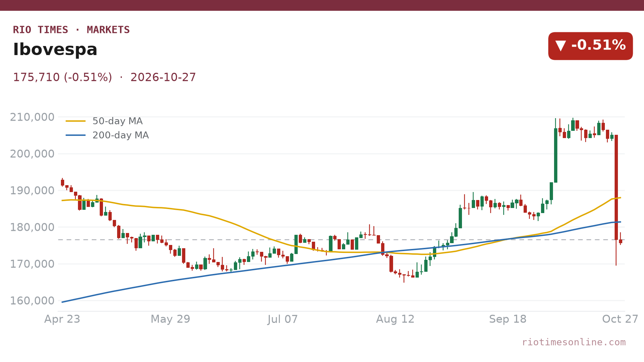This screenshot has height=362, width=644.
Task: Click the 170,000 y-axis label
Action: pyautogui.click(x=32, y=264)
